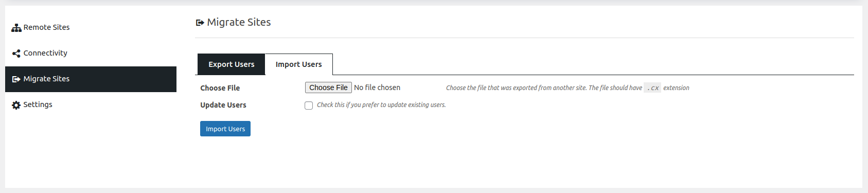Open the Settings sidebar label
The image size is (868, 193).
click(38, 104)
